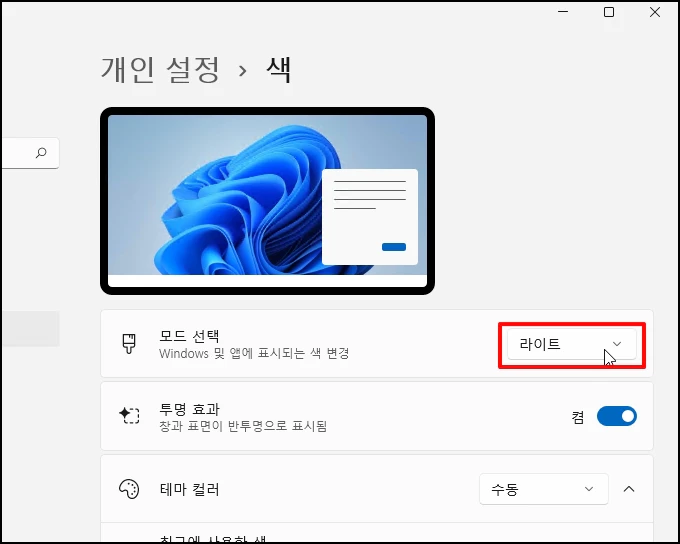Image resolution: width=680 pixels, height=544 pixels.
Task: Click '창과 표면이 반투명으로 표시됨' text
Action: (243, 426)
